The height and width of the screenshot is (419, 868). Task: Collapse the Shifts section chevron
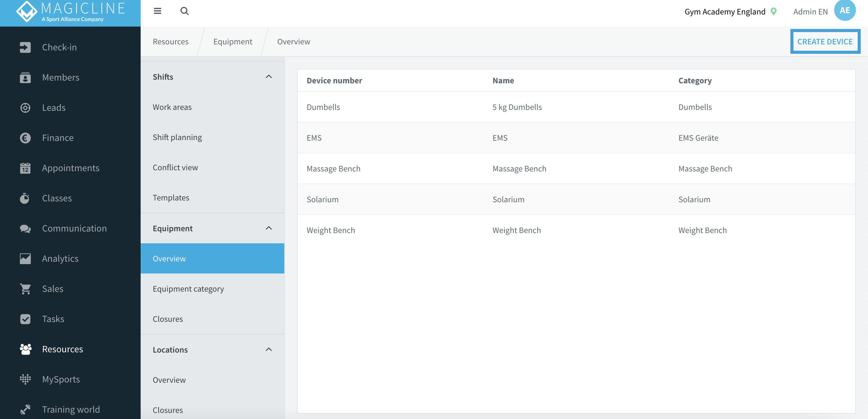point(269,77)
